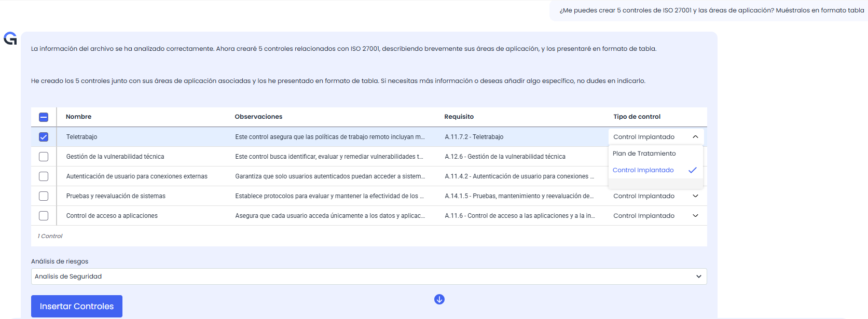The image size is (868, 319).
Task: Open the Análisis de riesgos dropdown
Action: 368,276
